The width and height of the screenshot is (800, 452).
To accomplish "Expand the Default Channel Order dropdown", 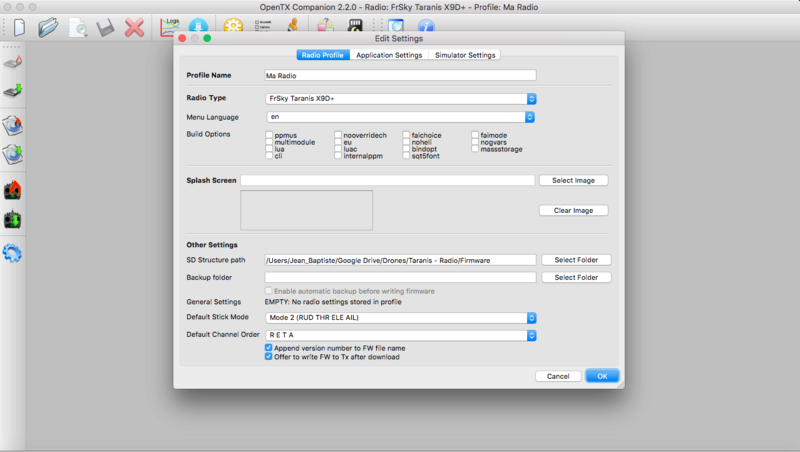I will pos(401,335).
